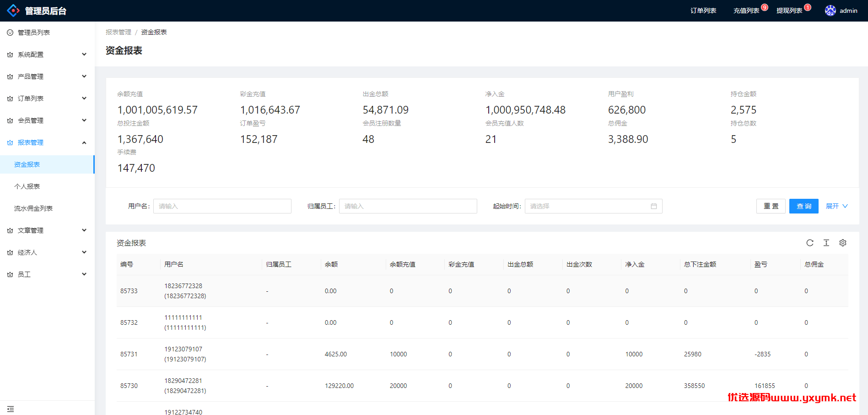Click balance 4625.00 in row 85731

tap(336, 354)
